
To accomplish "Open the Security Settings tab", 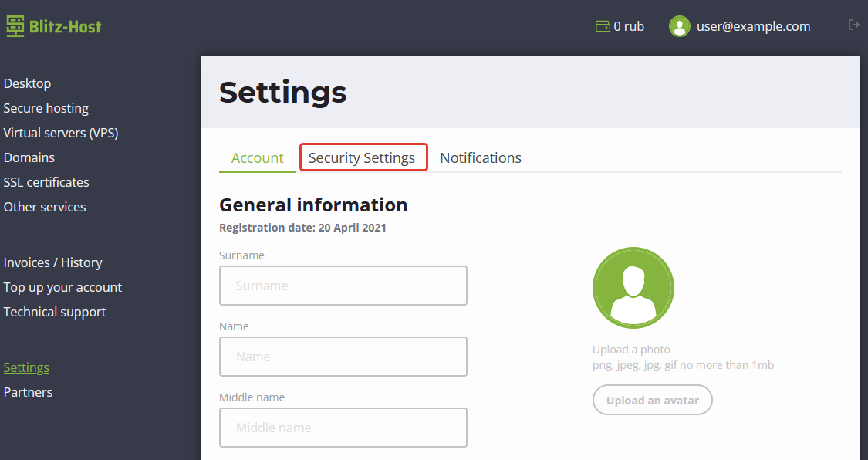I will coord(363,158).
